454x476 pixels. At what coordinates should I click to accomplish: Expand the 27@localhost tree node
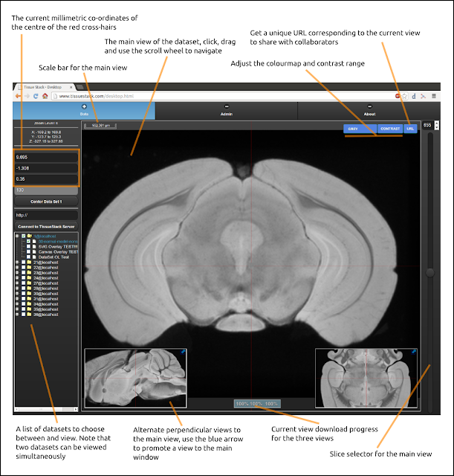(x=17, y=283)
